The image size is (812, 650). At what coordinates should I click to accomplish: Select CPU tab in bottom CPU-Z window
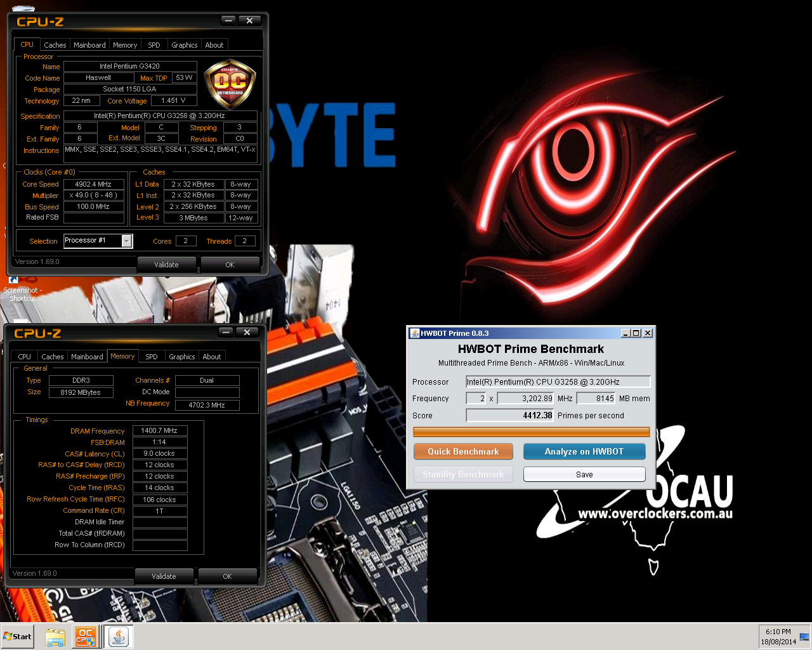pos(25,357)
